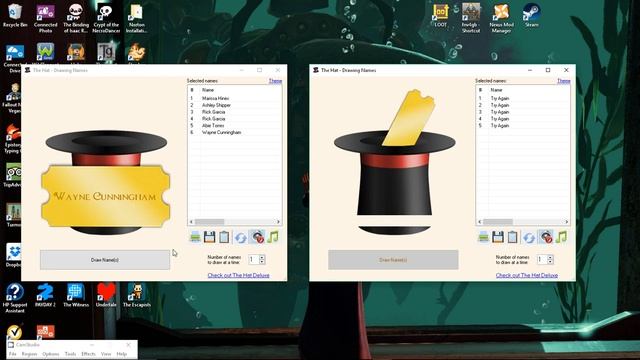Open the CamStudio Region menu

tap(29, 354)
